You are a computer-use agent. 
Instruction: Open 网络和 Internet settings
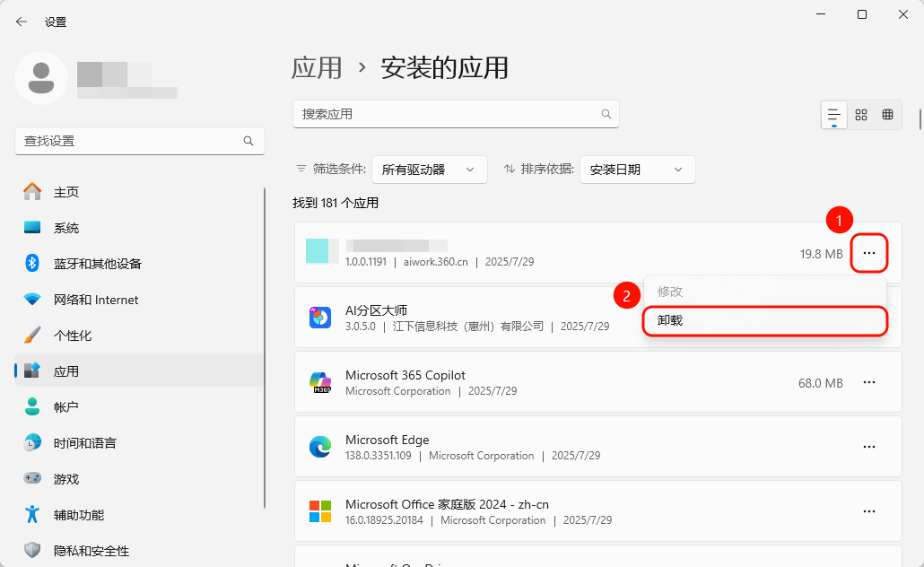pyautogui.click(x=139, y=300)
